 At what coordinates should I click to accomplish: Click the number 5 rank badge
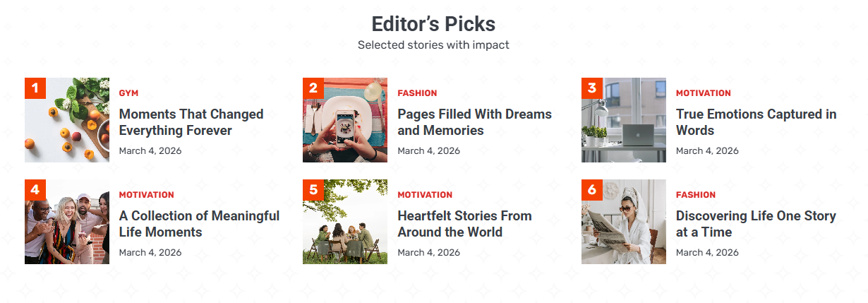pyautogui.click(x=313, y=190)
